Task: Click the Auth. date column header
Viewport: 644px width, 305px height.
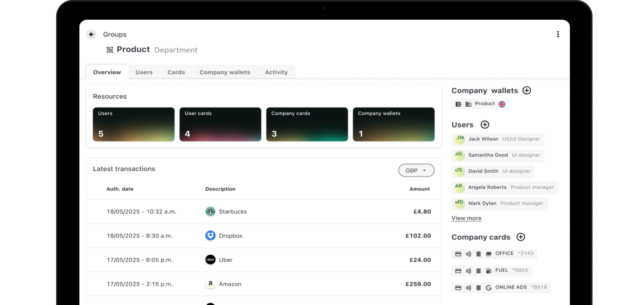Action: click(x=120, y=189)
